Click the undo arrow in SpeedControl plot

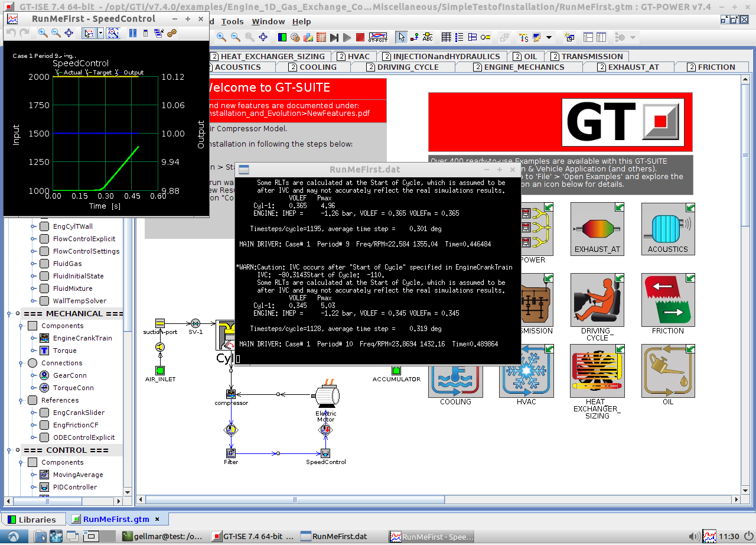pyautogui.click(x=11, y=33)
